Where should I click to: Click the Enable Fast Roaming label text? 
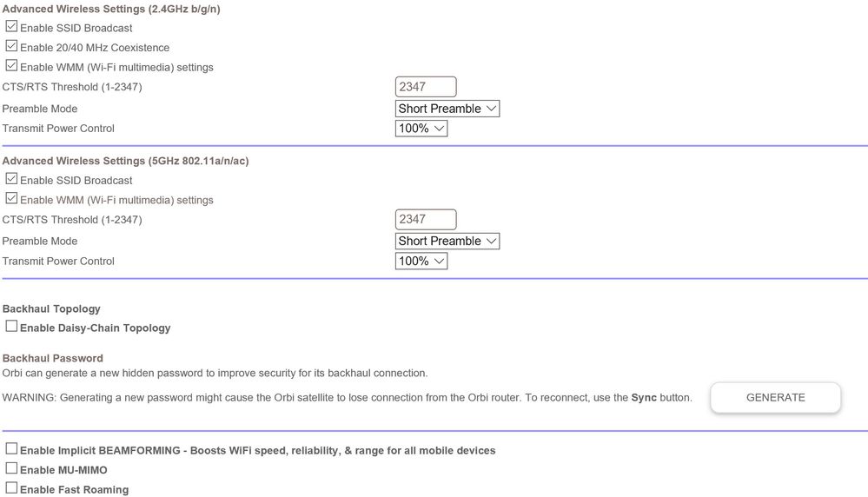[74, 490]
